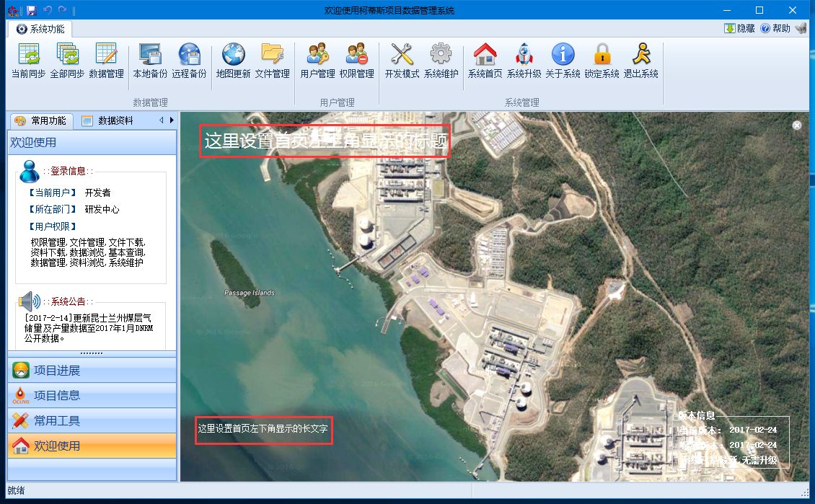Expand the 项目进展 panel group

coord(92,371)
